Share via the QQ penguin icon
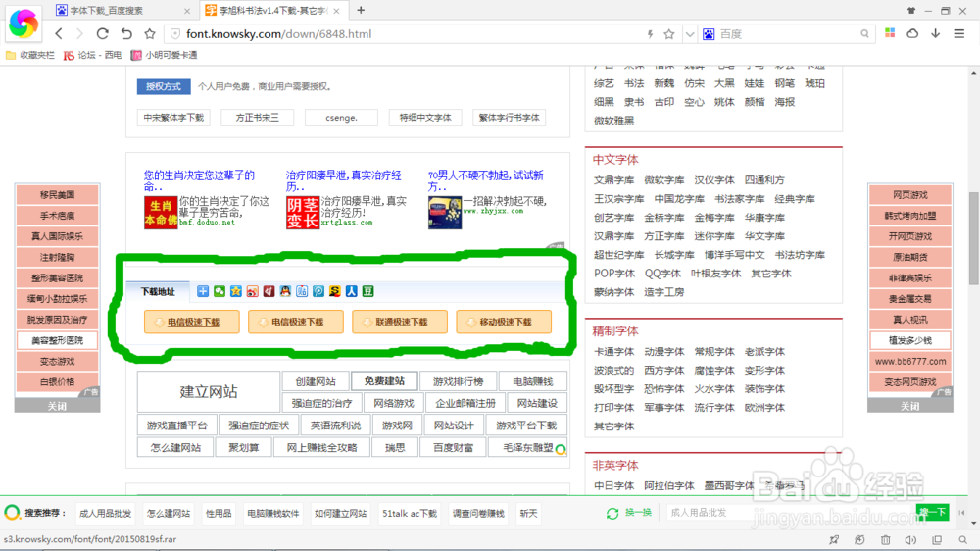The height and width of the screenshot is (551, 980). pos(285,291)
